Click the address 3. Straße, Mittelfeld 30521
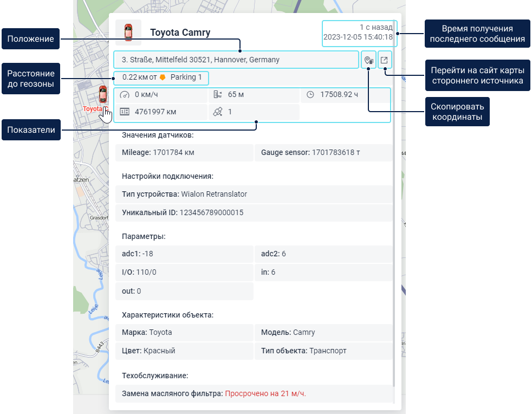The height and width of the screenshot is (414, 532). click(x=200, y=60)
